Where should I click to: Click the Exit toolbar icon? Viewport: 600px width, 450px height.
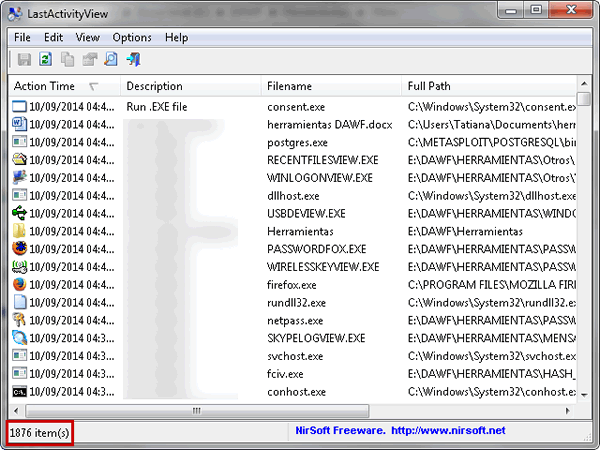[134, 59]
